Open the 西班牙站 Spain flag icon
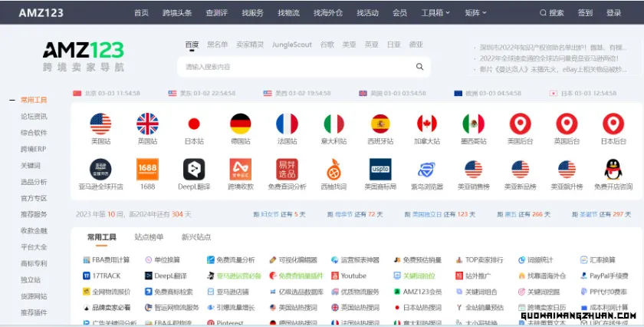 pos(380,124)
